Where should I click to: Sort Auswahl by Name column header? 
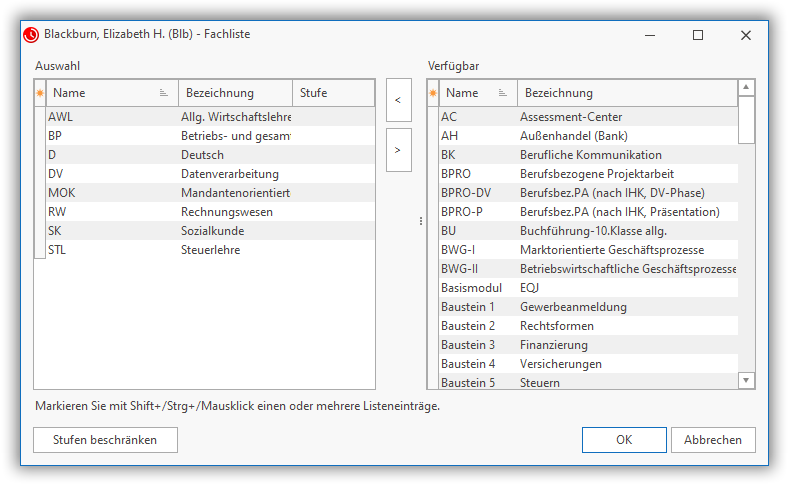point(112,93)
